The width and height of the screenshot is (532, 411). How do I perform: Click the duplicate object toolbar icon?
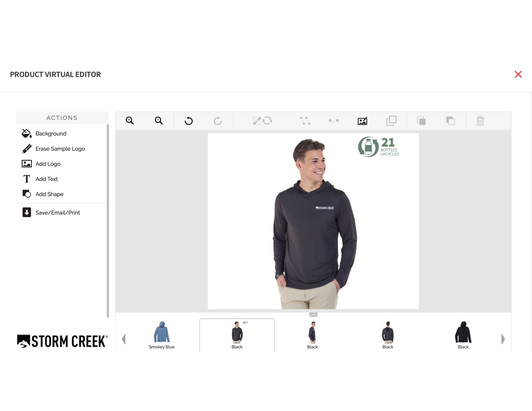coord(391,121)
